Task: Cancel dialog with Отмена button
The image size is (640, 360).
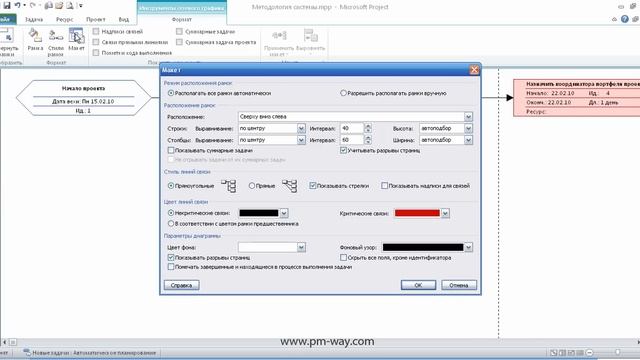Action: (459, 285)
